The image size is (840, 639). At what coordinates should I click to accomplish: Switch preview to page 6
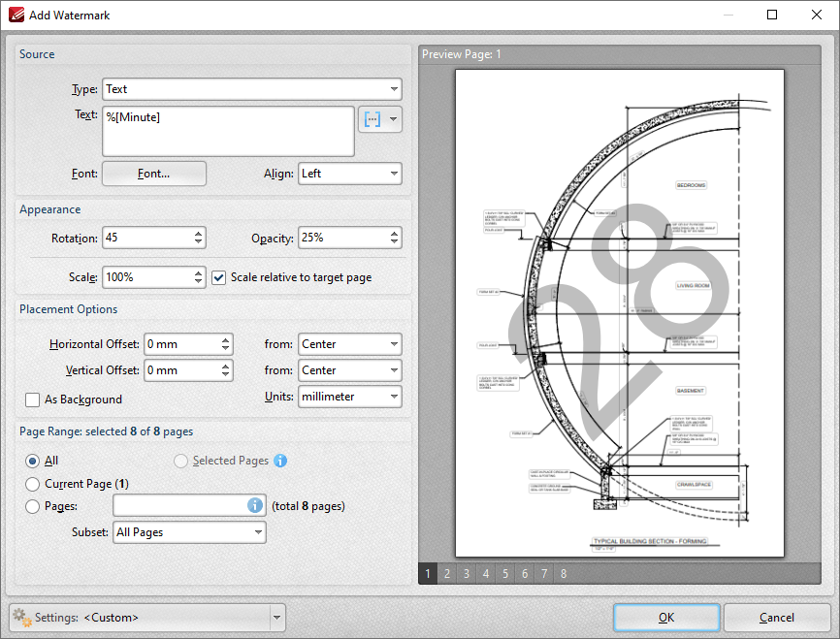[x=525, y=574]
